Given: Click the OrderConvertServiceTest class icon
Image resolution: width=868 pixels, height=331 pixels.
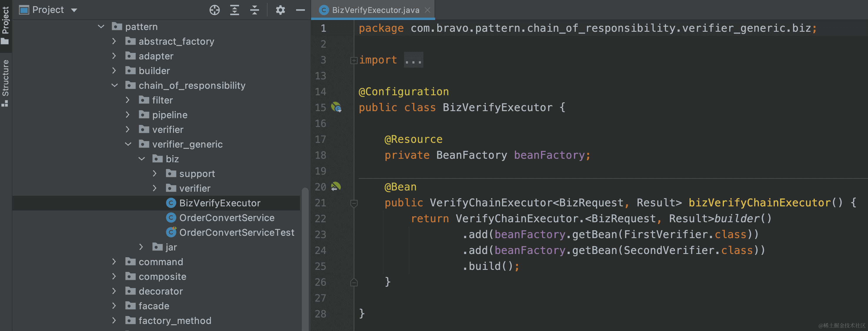Looking at the screenshot, I should pos(171,232).
